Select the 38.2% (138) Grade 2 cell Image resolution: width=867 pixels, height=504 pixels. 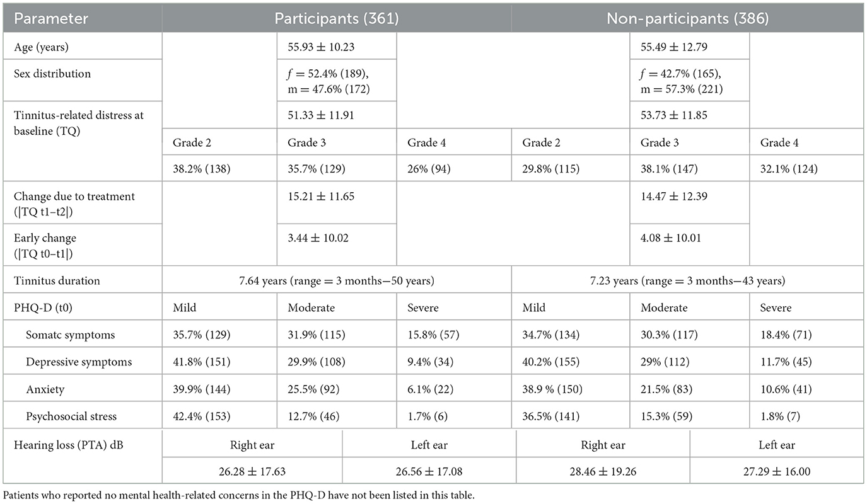[x=202, y=168]
